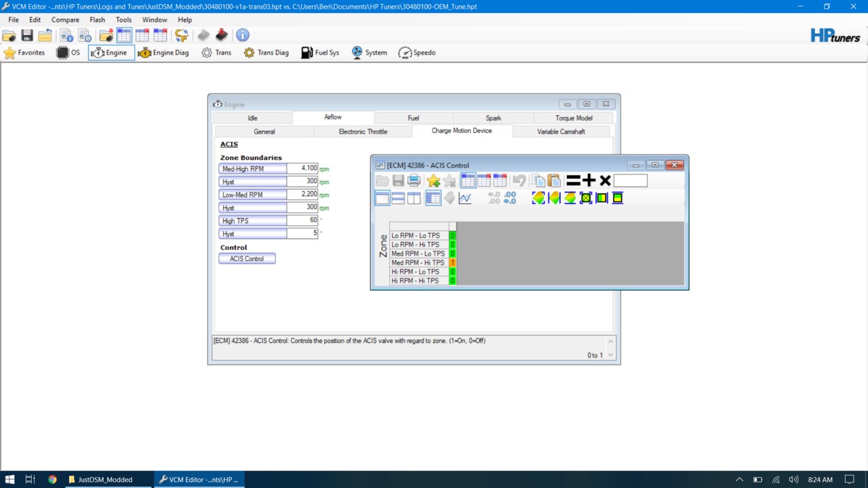Click the Low-Med RPM value field

point(302,195)
